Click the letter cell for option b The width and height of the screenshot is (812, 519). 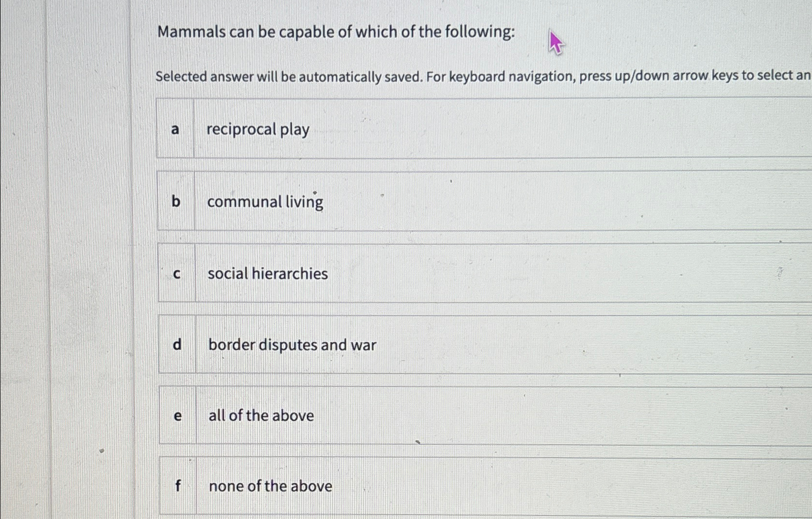coord(176,201)
